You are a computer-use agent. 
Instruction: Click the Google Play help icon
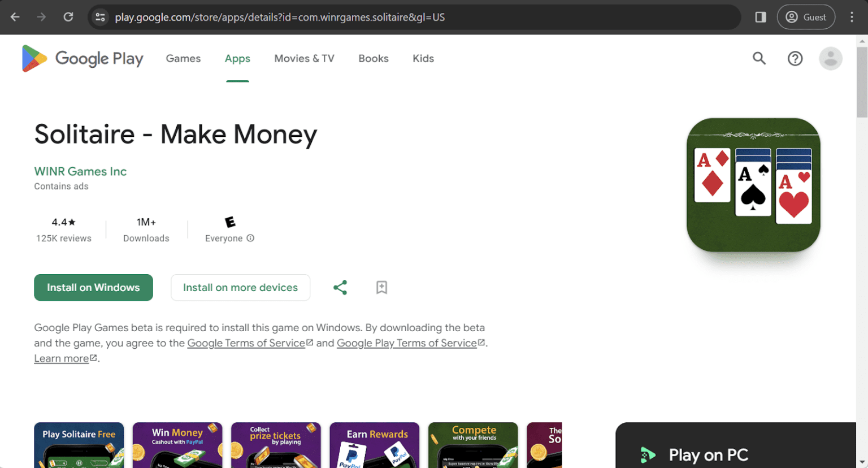coord(795,58)
